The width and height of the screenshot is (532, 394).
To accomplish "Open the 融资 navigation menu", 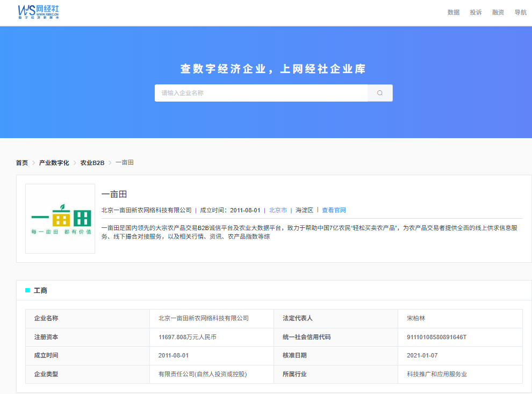I will [x=498, y=12].
